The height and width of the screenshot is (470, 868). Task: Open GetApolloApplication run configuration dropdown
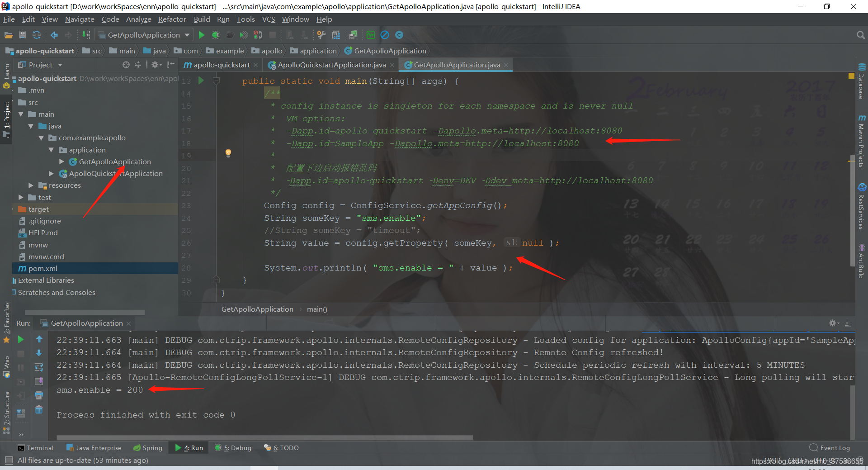click(x=145, y=35)
